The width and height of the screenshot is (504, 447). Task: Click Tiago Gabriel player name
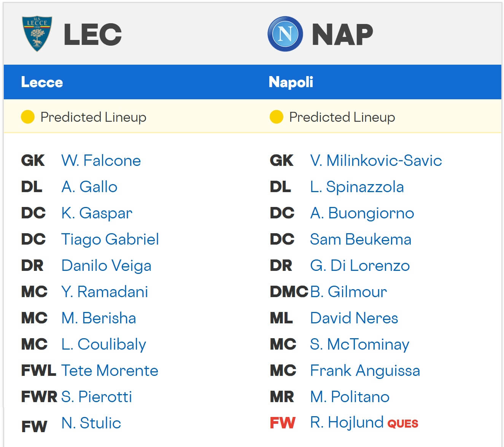110,239
